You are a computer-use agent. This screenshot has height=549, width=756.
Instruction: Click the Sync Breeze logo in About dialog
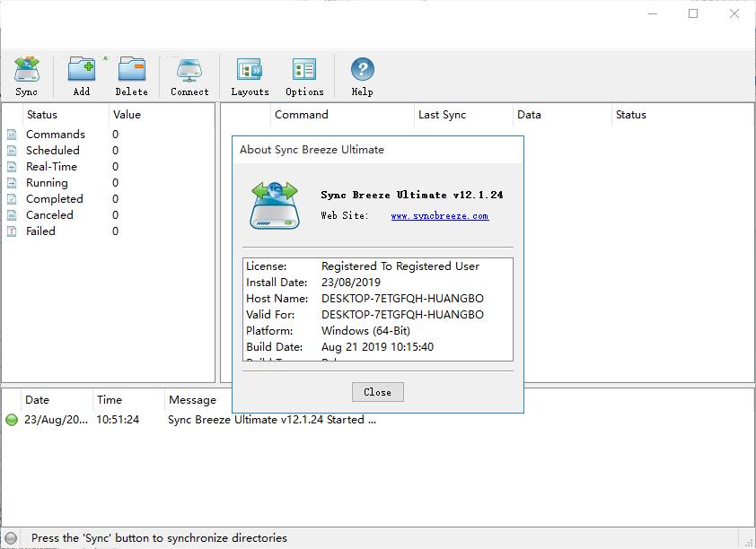click(x=274, y=205)
